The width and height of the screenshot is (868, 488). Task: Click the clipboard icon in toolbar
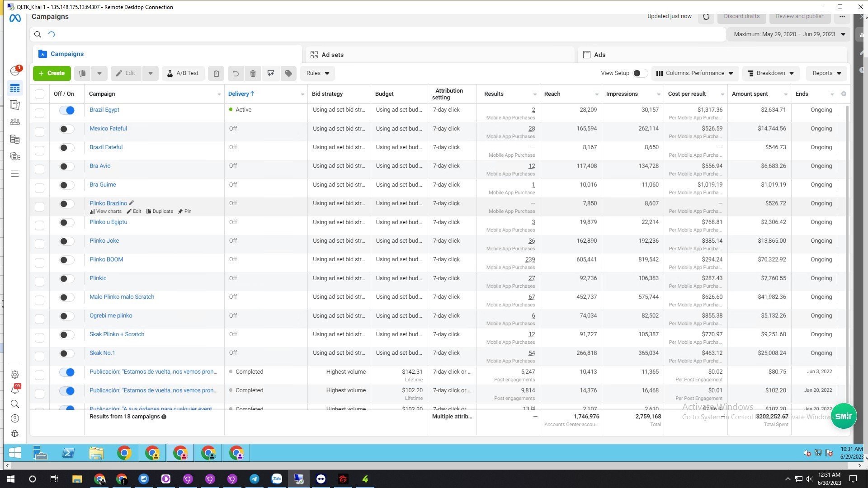(x=216, y=73)
